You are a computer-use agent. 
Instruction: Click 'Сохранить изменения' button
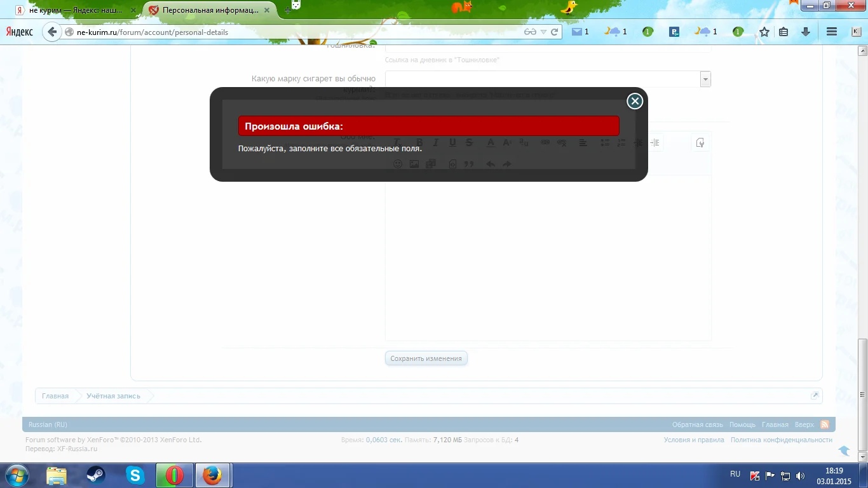click(426, 358)
